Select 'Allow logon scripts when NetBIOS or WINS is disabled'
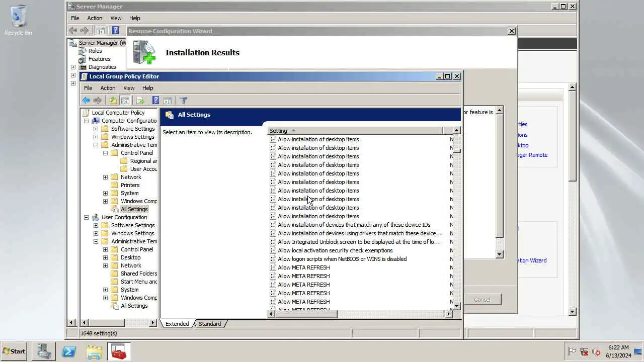This screenshot has height=362, width=644. 342,259
